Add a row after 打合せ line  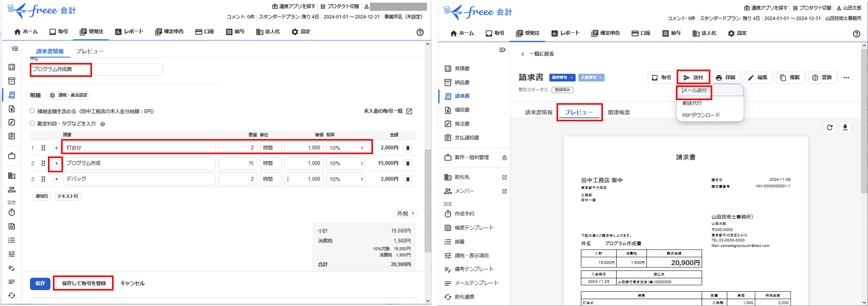tap(56, 148)
